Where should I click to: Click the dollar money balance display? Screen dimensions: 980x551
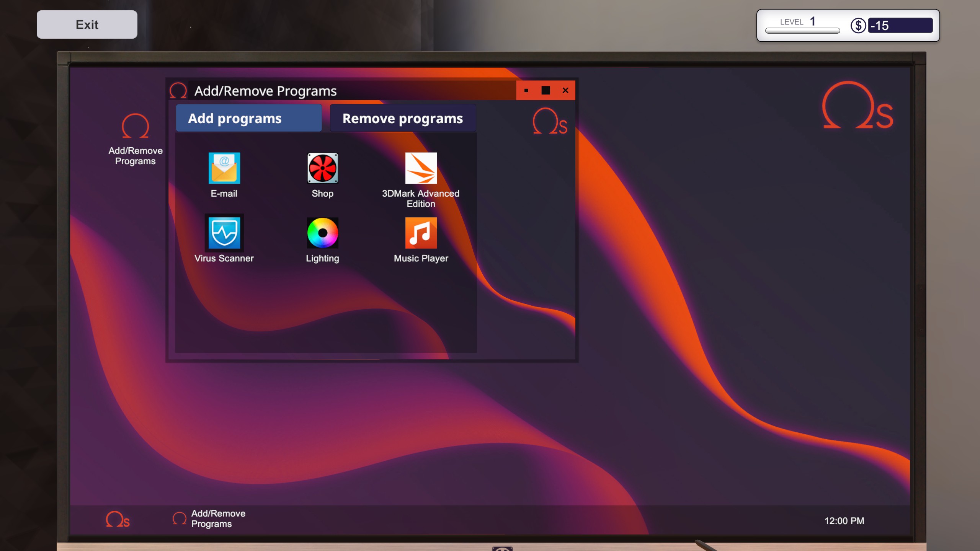coord(900,26)
